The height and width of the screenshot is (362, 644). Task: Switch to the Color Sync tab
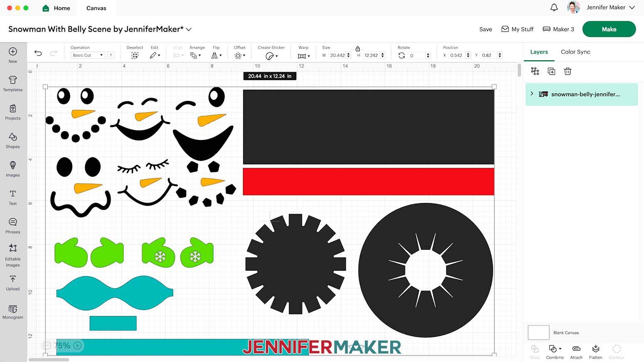[x=575, y=52]
